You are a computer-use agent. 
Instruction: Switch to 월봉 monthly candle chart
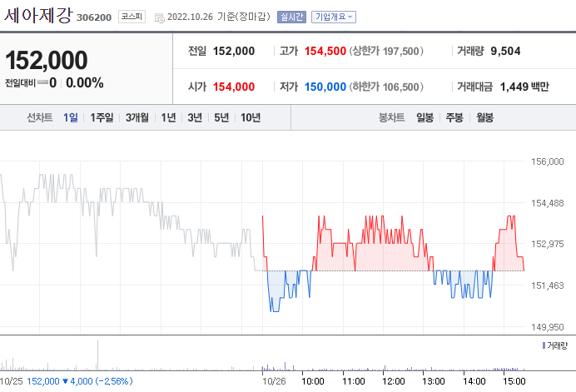[485, 117]
